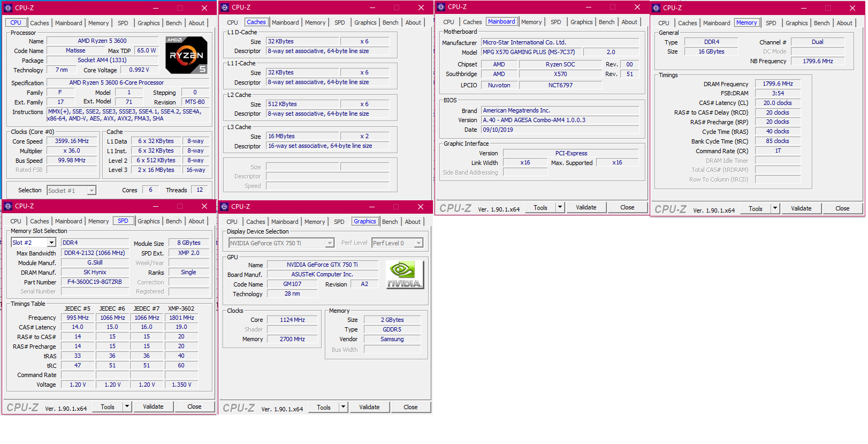
Task: Click the BIOS date '09/10/2019'
Action: click(560, 130)
